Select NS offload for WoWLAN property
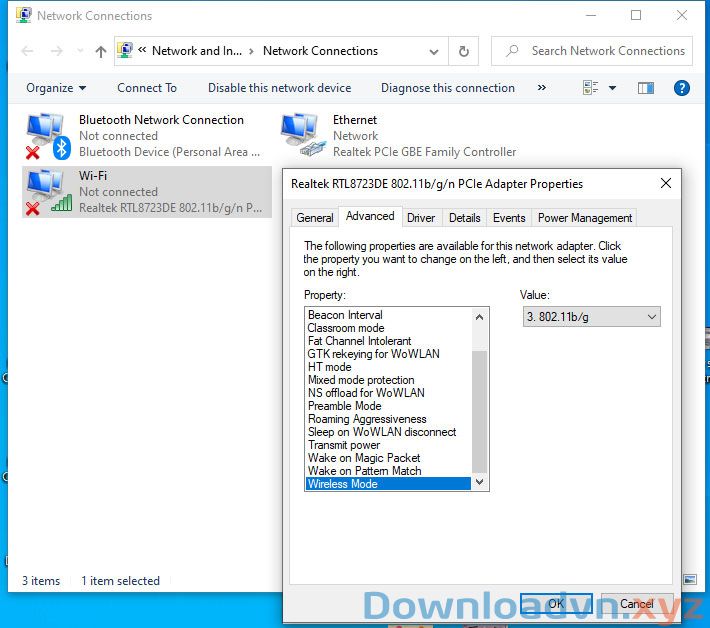The width and height of the screenshot is (710, 628). pos(388,393)
